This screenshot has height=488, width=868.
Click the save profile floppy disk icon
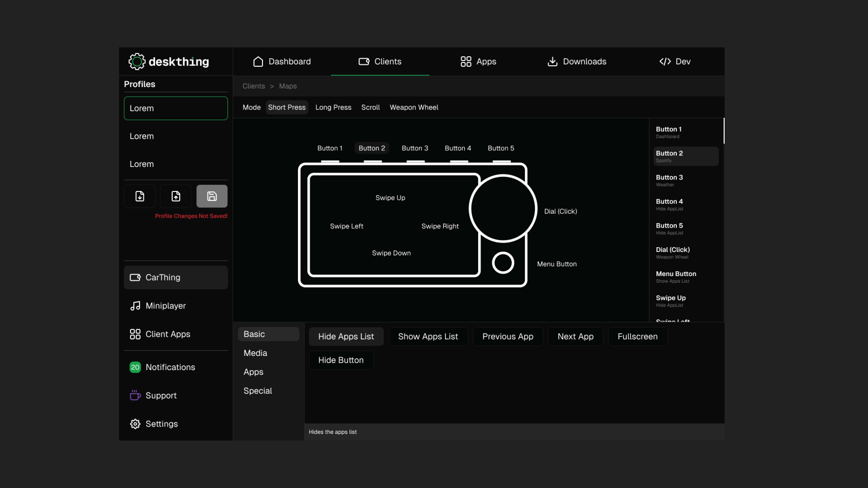pos(212,196)
